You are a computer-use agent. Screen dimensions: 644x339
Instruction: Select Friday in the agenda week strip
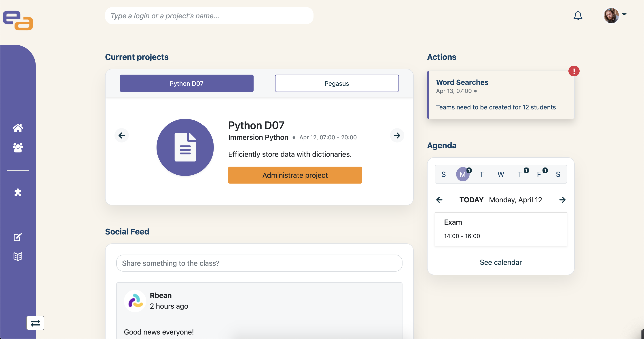539,174
